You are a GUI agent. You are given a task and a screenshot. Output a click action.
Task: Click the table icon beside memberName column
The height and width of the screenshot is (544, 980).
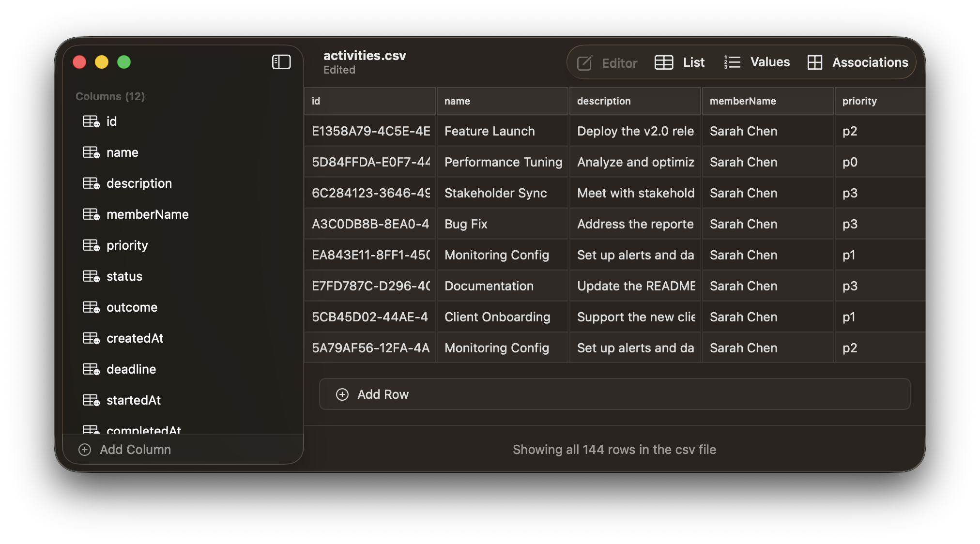pyautogui.click(x=91, y=214)
